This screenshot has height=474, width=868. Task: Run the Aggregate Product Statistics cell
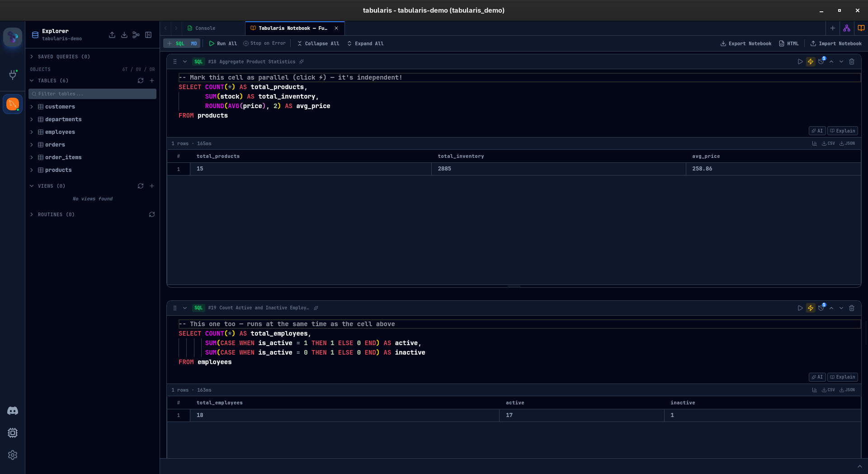(x=800, y=62)
